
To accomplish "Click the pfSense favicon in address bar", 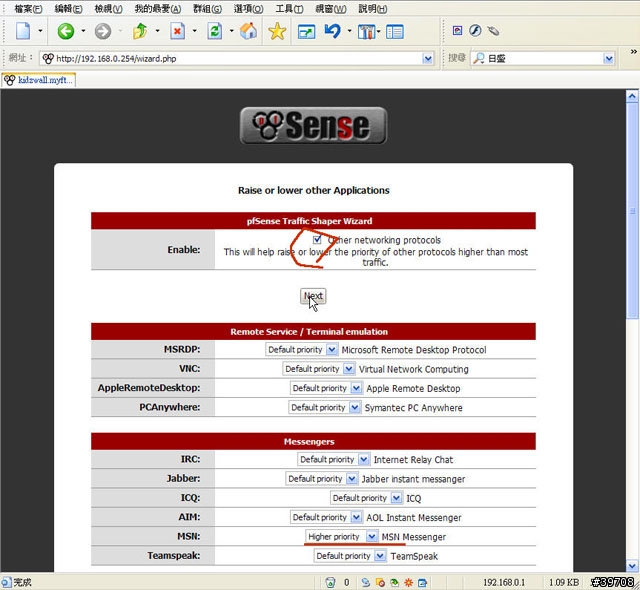I will pyautogui.click(x=48, y=58).
